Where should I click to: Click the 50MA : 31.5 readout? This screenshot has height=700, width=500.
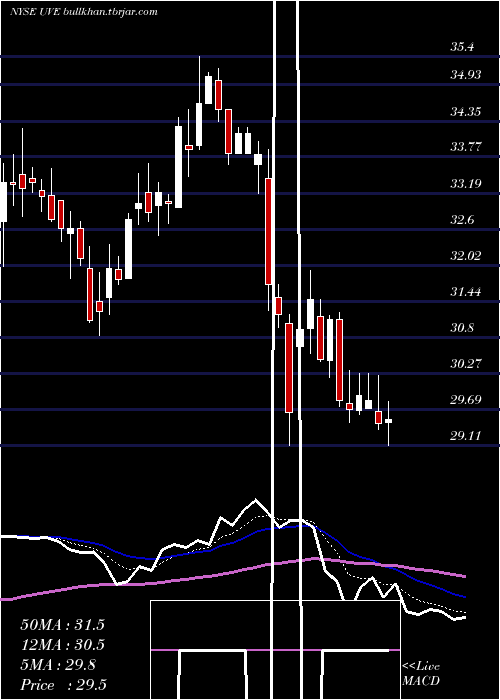pyautogui.click(x=62, y=624)
